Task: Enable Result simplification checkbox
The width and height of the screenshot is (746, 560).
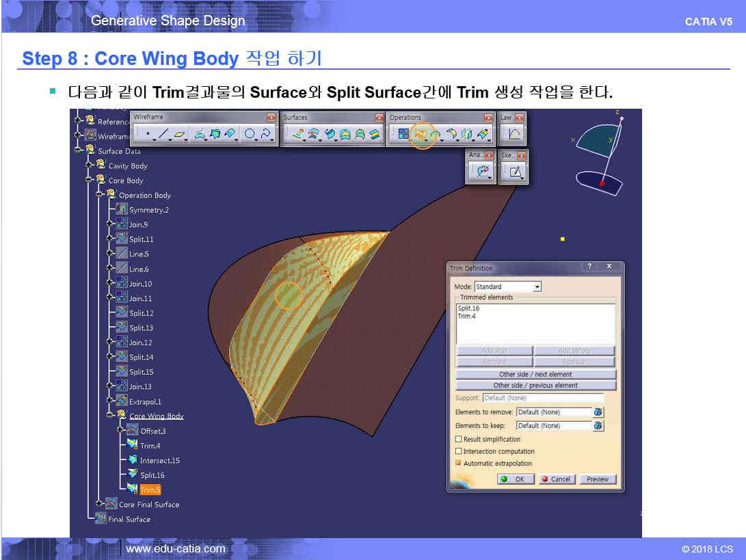Action: pyautogui.click(x=459, y=440)
